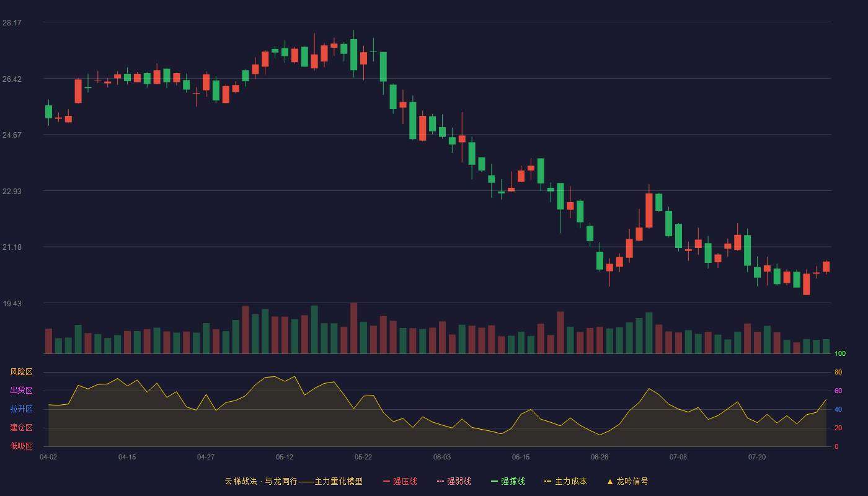Select the 07-20 date label
This screenshot has width=868, height=496.
[757, 457]
